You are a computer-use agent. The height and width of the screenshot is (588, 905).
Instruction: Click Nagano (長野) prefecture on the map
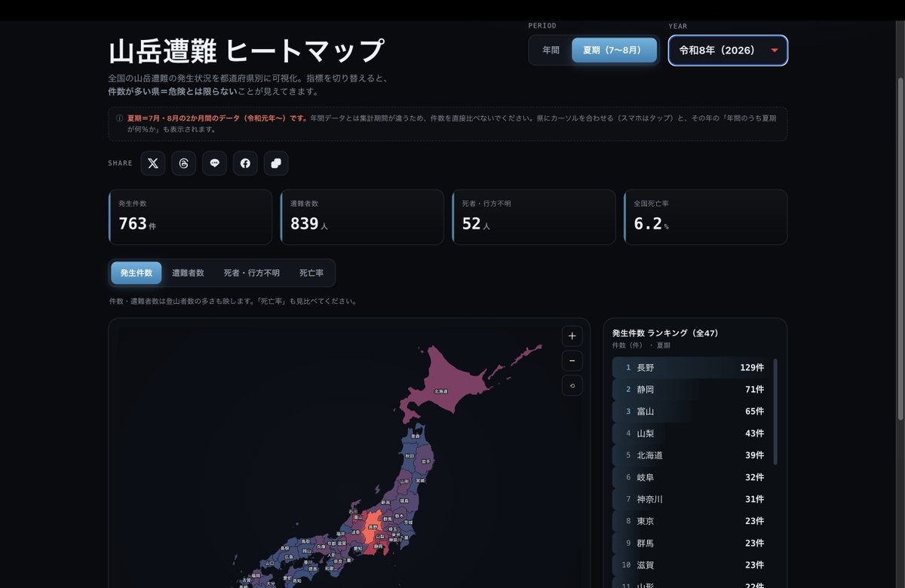pyautogui.click(x=371, y=528)
